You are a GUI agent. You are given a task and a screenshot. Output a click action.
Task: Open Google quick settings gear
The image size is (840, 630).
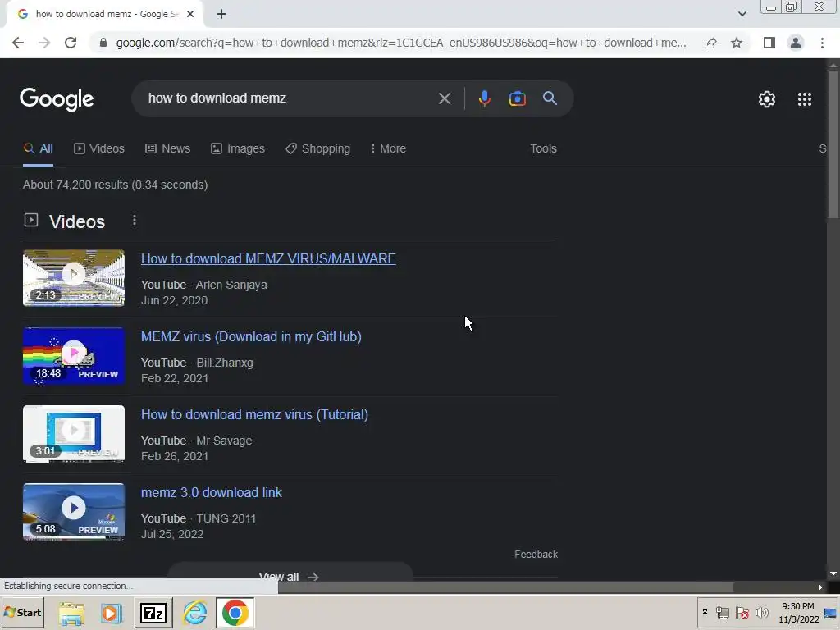click(767, 99)
